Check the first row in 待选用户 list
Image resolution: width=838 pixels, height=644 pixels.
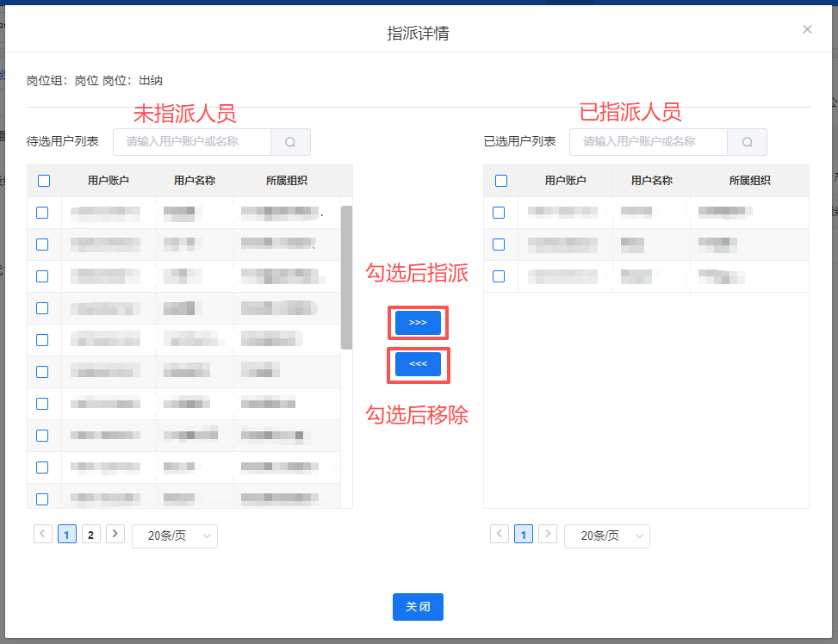(42, 213)
